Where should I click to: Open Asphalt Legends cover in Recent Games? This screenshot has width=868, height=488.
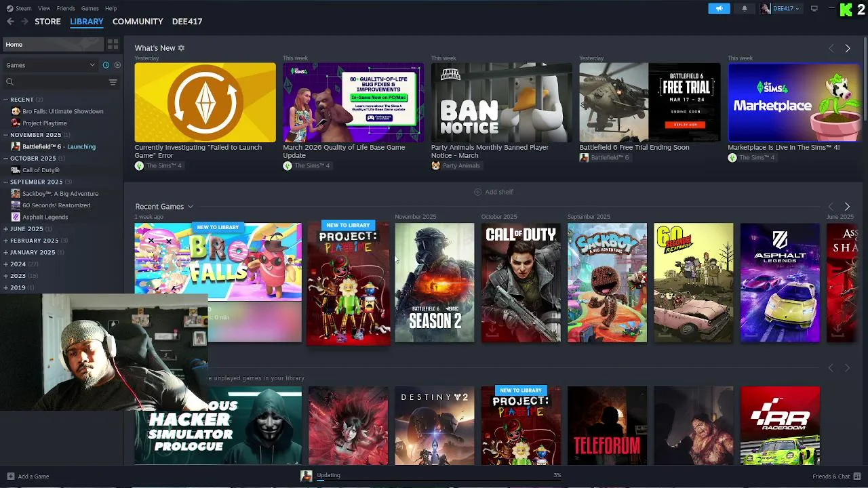point(780,283)
